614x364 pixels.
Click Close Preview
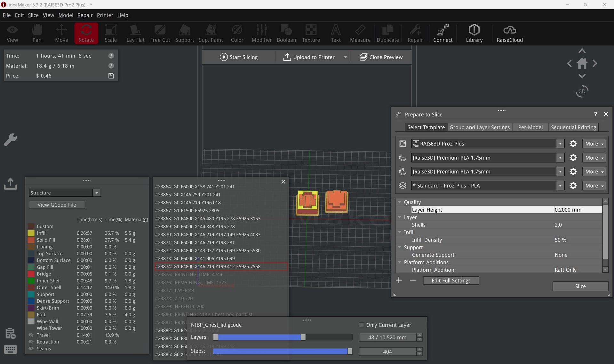[x=381, y=57]
